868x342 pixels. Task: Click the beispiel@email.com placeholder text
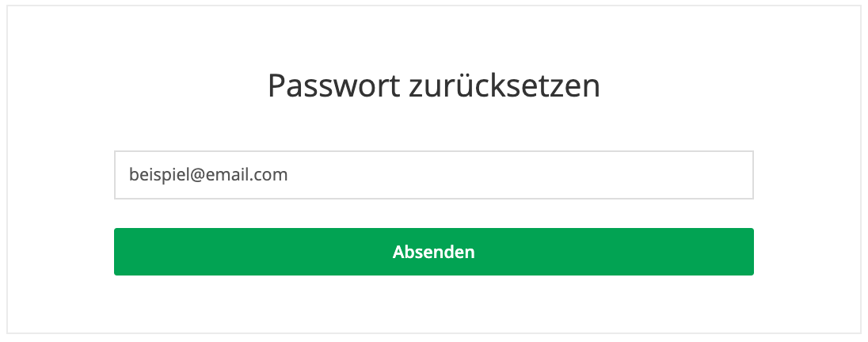click(x=208, y=175)
